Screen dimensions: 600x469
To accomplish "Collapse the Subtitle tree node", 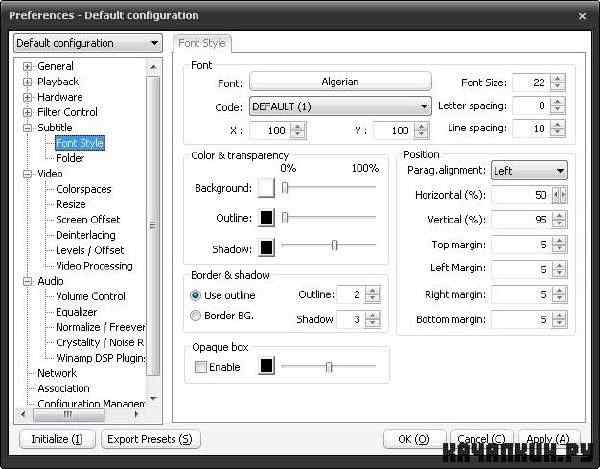I will pos(27,128).
